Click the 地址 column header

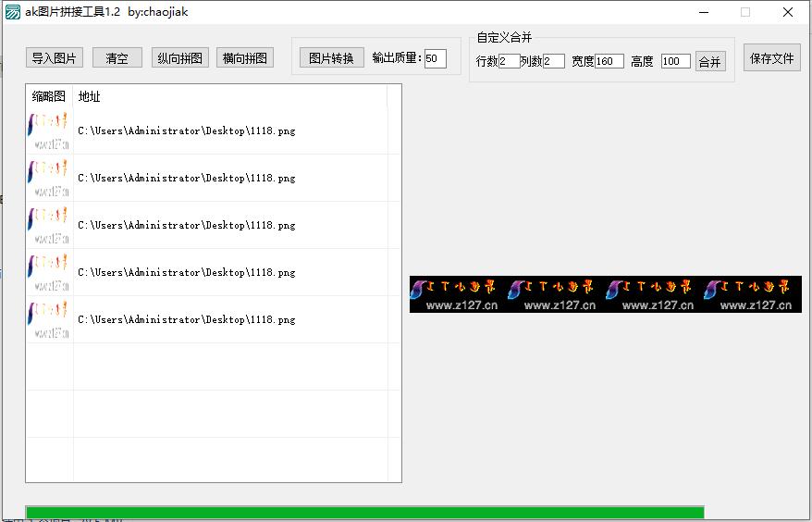point(230,96)
